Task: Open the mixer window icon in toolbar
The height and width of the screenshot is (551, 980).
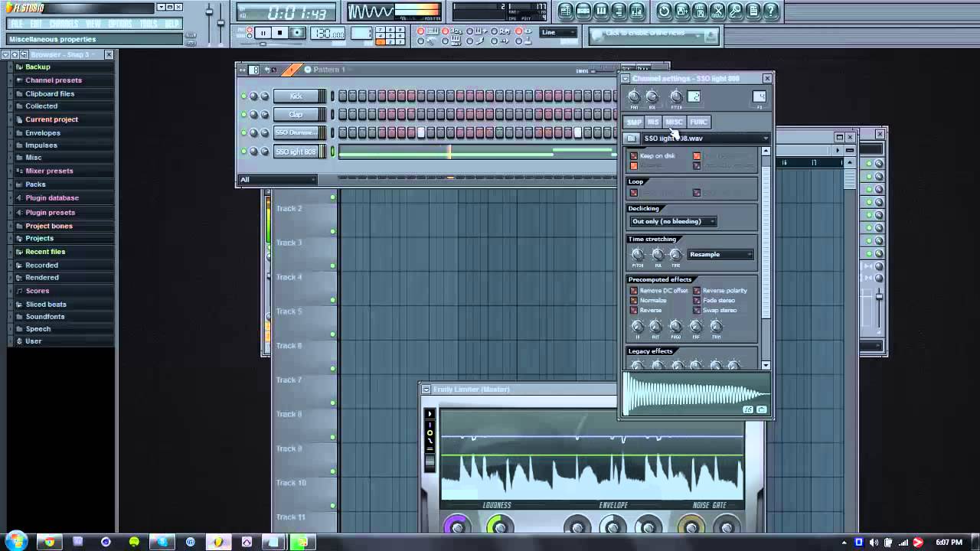Action: tap(639, 11)
